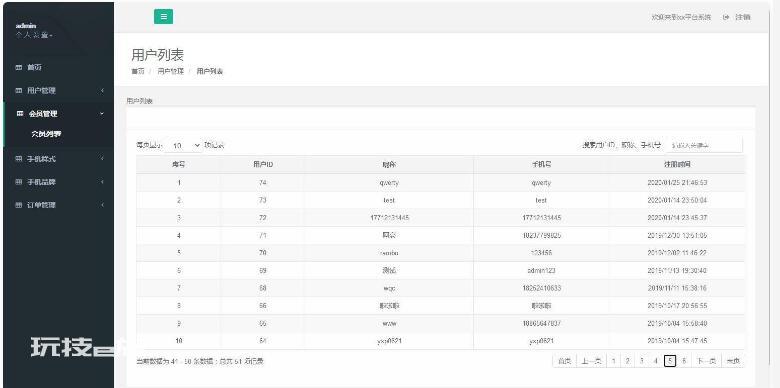Go to pagination page 1
Viewport: 780px width, 388px height.
(x=614, y=361)
